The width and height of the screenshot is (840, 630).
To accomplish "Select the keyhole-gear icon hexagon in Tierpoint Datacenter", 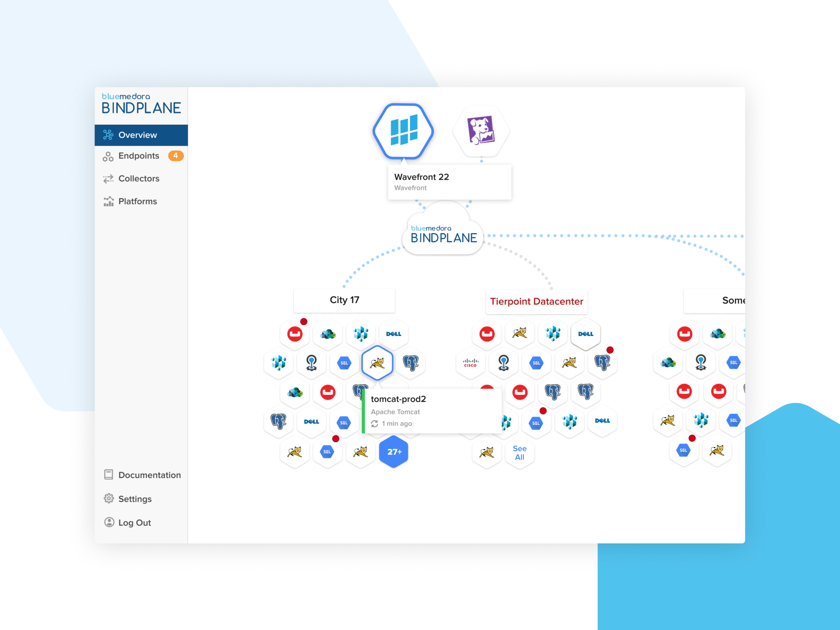I will [x=504, y=363].
